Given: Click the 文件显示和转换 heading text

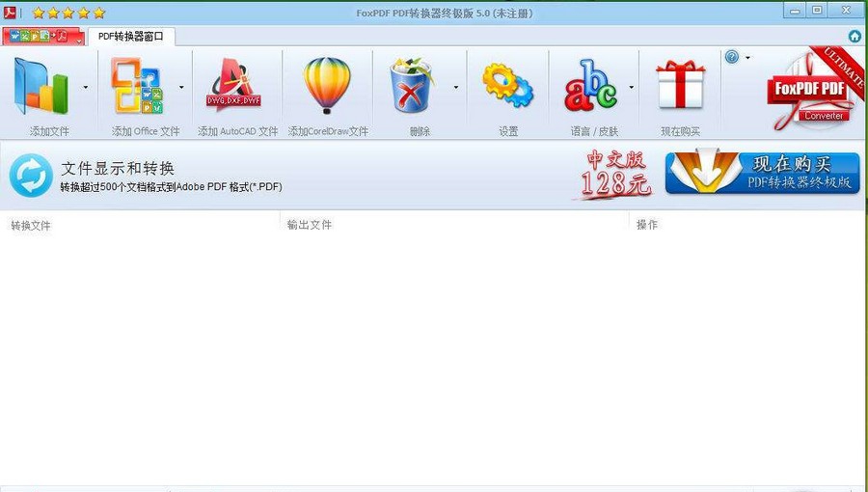Looking at the screenshot, I should 118,168.
